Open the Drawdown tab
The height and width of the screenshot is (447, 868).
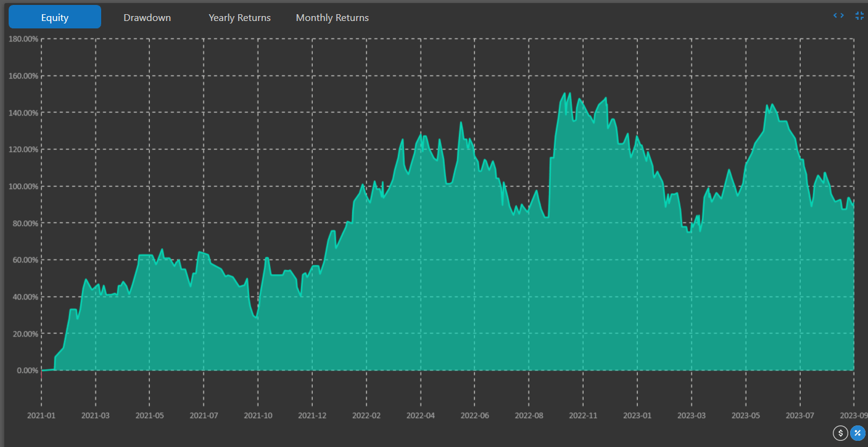147,17
